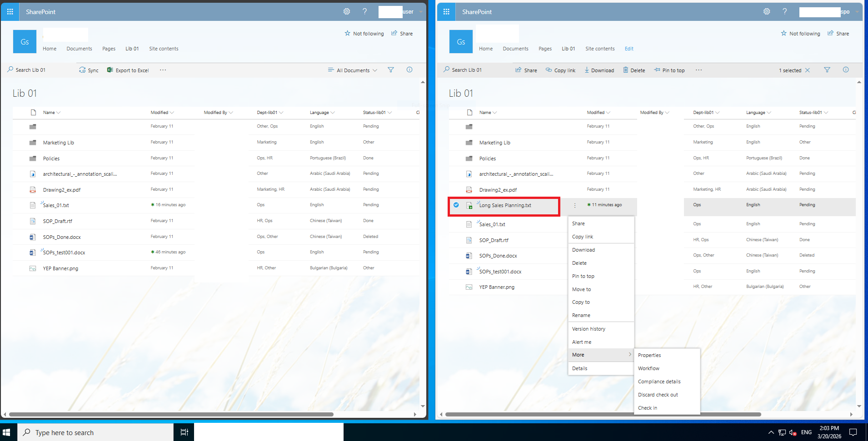Select Move to in the context menu
Viewport: 868px width, 441px height.
[x=601, y=289]
